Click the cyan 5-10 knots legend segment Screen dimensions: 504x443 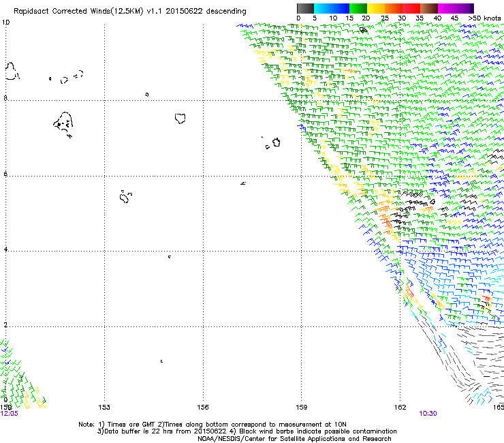tap(323, 8)
